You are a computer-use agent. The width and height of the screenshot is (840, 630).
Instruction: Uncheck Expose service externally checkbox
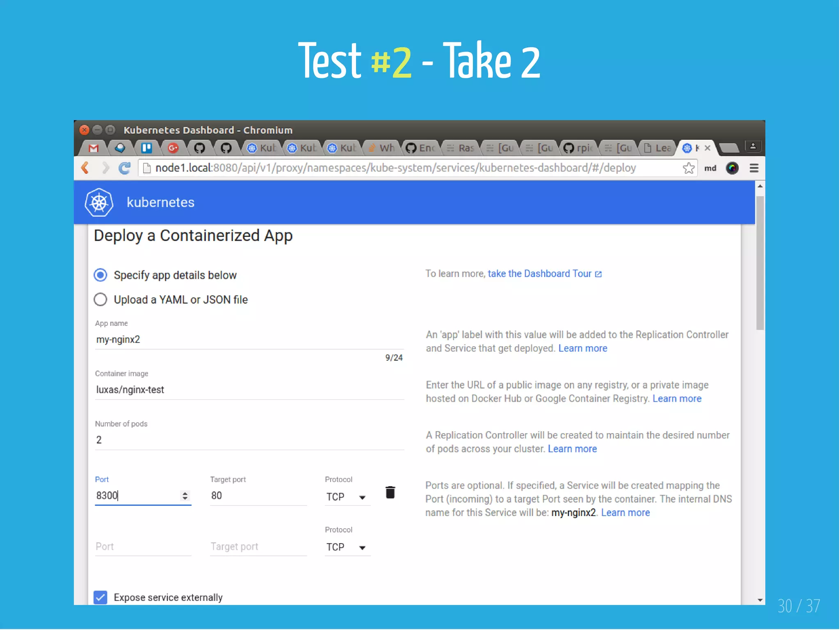pyautogui.click(x=100, y=597)
